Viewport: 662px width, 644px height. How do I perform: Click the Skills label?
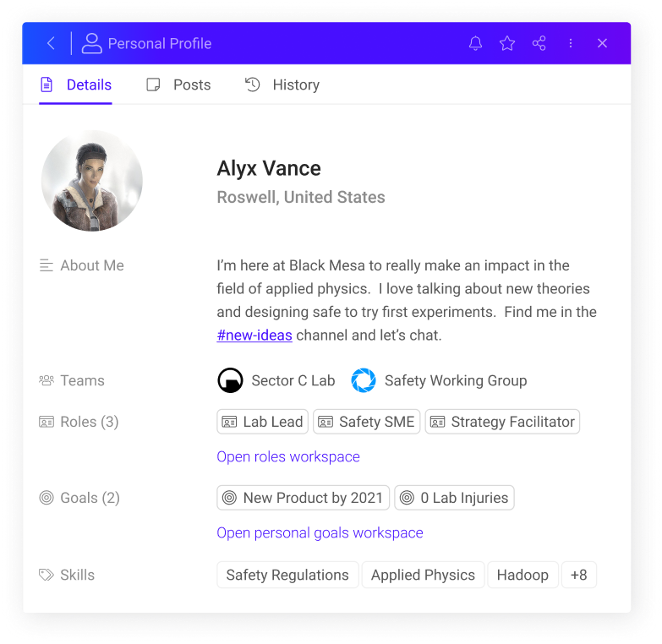77,575
